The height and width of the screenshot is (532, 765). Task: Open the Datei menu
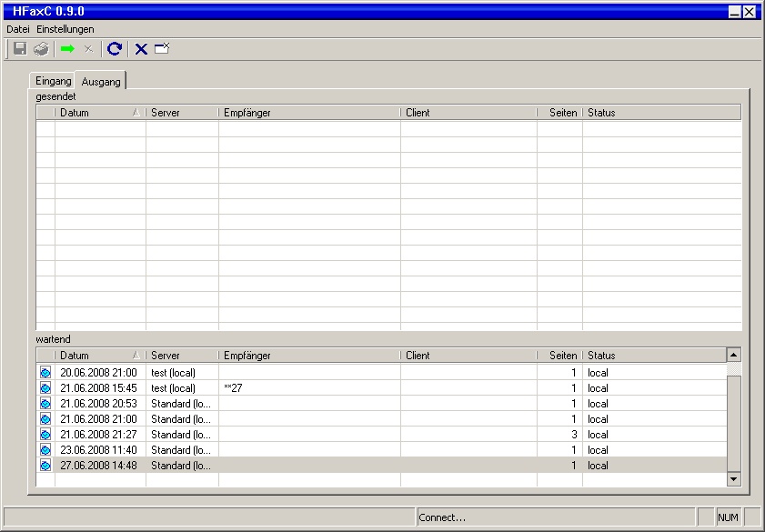pyautogui.click(x=18, y=29)
